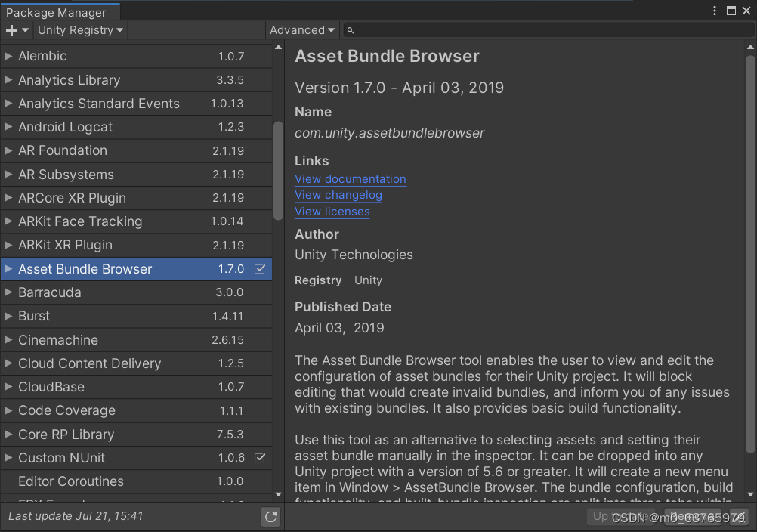Select the Android Logcat package
Screen dimensions: 757x532
pos(136,127)
